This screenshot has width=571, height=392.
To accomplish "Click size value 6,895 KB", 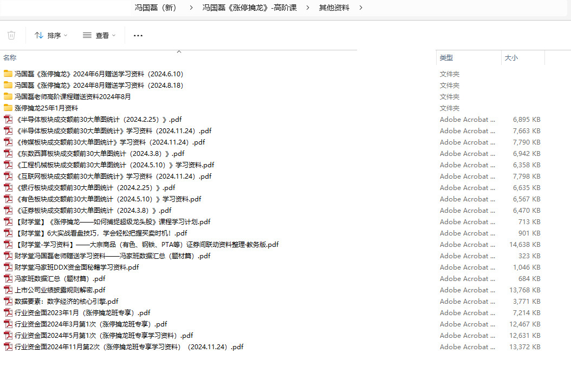I will click(x=527, y=119).
